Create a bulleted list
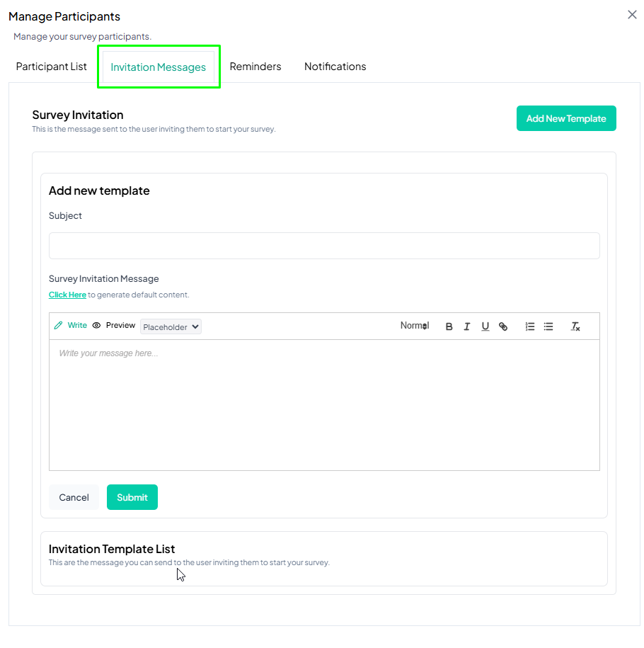The height and width of the screenshot is (648, 644). click(x=548, y=326)
